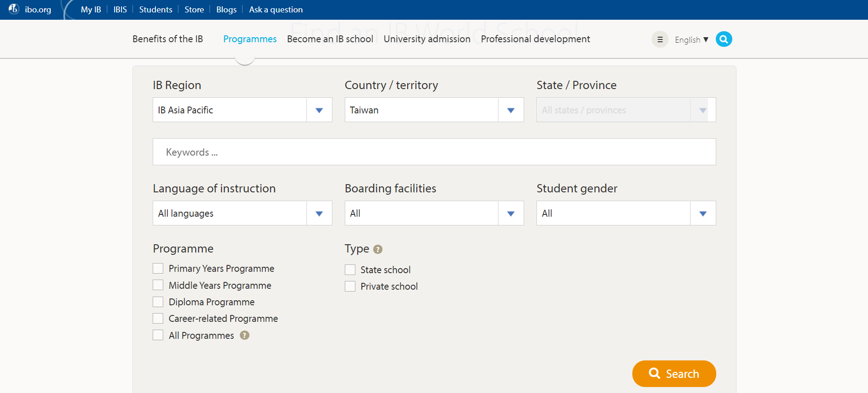Expand the Country / territory dropdown

point(434,110)
